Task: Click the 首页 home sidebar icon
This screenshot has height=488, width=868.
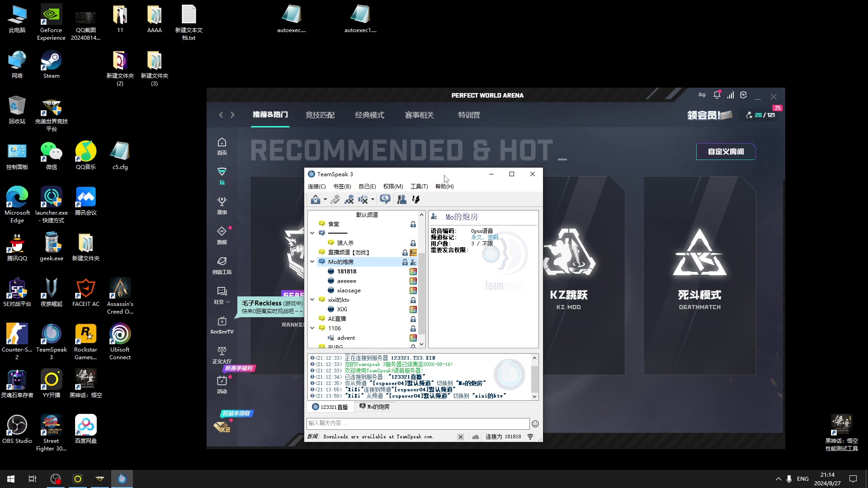Action: pos(222,146)
